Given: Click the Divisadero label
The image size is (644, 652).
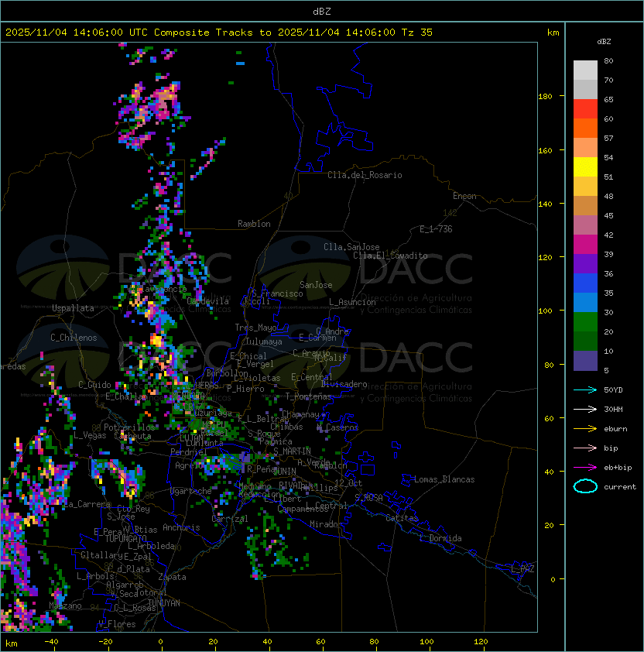Looking at the screenshot, I should pyautogui.click(x=344, y=384).
